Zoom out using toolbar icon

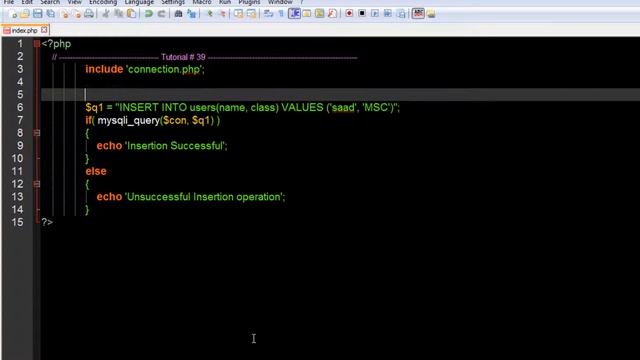(222, 14)
